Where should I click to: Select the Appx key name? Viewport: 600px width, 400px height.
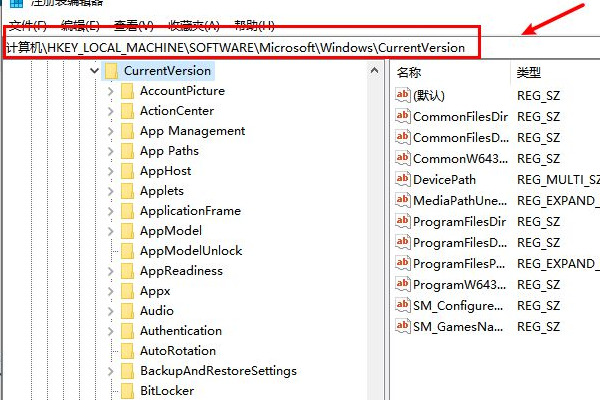click(x=155, y=291)
